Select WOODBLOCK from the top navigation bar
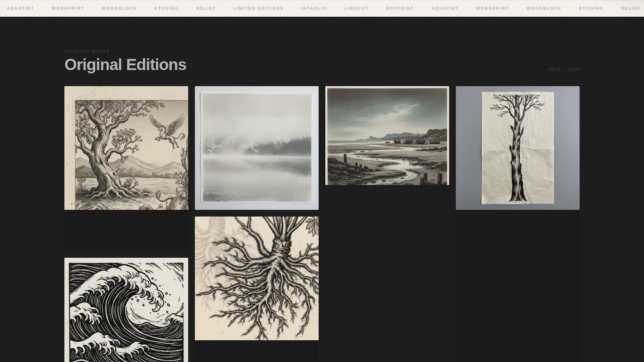This screenshot has width=644, height=362. click(119, 8)
